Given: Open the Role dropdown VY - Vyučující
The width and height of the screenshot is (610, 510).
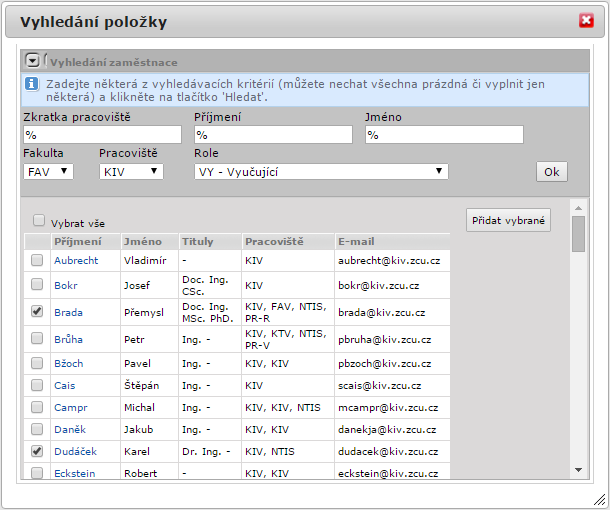Looking at the screenshot, I should [321, 172].
